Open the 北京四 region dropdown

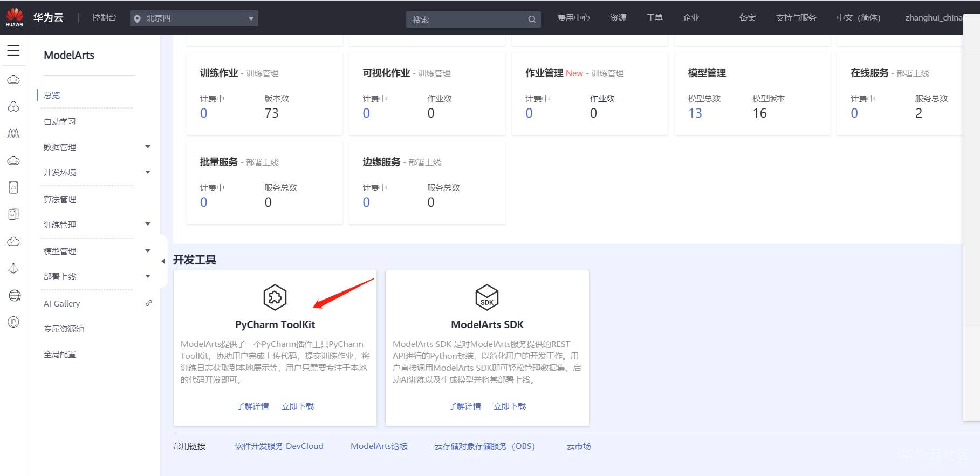click(194, 18)
